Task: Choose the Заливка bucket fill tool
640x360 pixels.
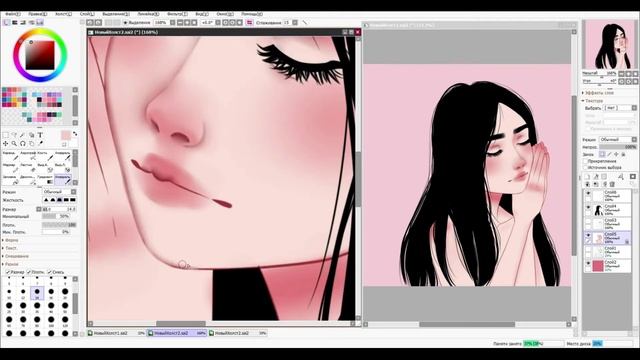Action: pos(10,180)
